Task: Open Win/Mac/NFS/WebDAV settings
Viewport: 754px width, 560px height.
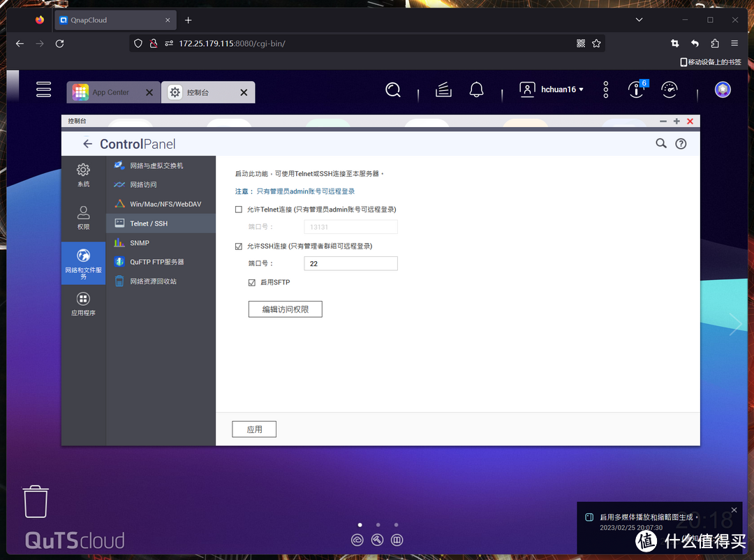Action: pyautogui.click(x=161, y=204)
